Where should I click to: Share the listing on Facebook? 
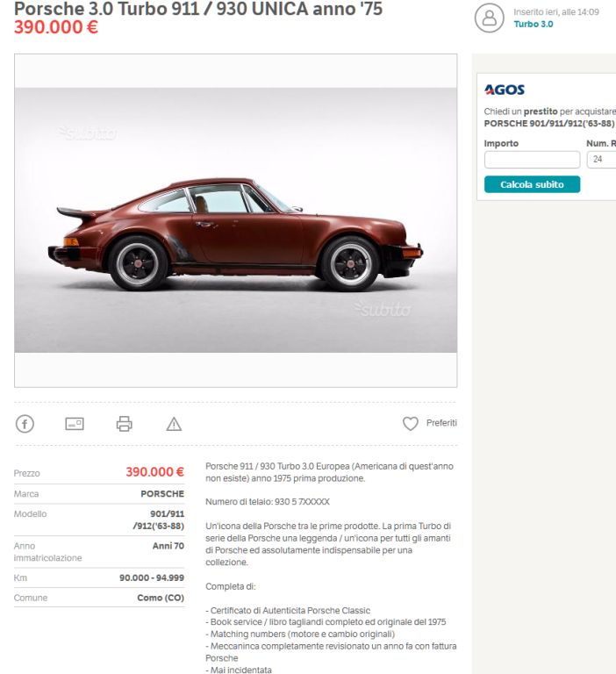[x=25, y=424]
